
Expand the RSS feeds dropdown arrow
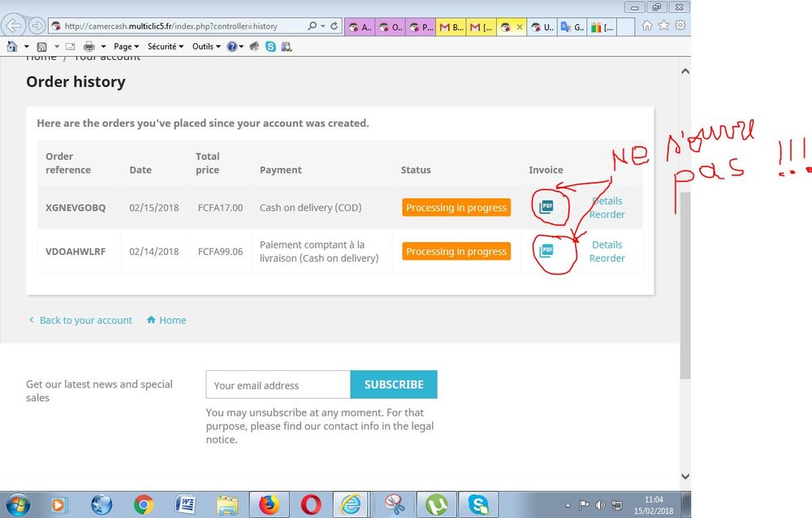[x=57, y=46]
